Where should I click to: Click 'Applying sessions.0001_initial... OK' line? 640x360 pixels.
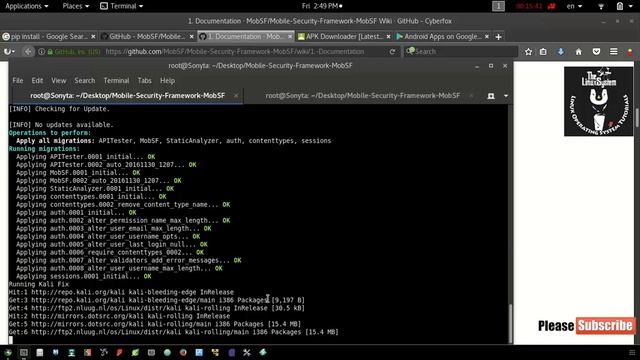84,276
